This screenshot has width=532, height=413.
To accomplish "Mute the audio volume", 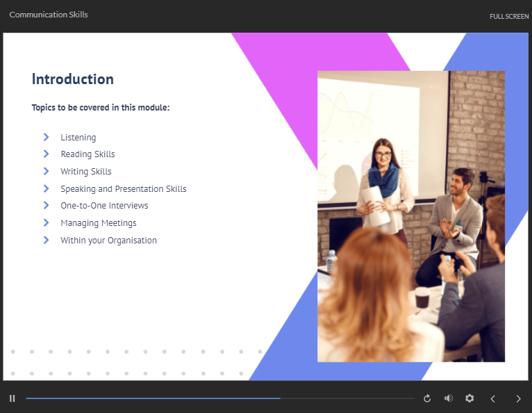I will 449,398.
